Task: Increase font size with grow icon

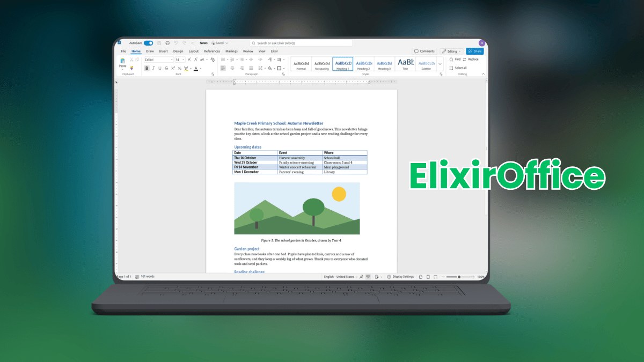Action: pos(189,60)
